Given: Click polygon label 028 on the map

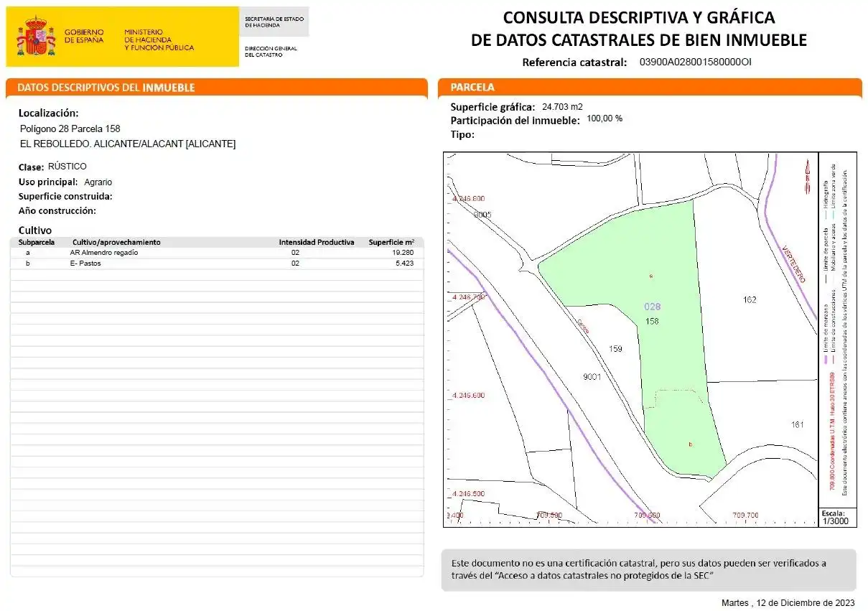Looking at the screenshot, I should (x=652, y=307).
